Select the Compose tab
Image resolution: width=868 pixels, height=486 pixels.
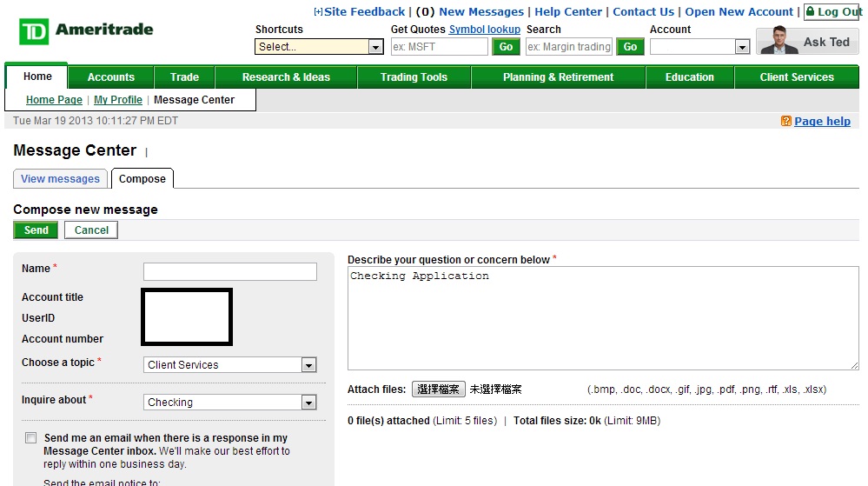click(x=142, y=179)
